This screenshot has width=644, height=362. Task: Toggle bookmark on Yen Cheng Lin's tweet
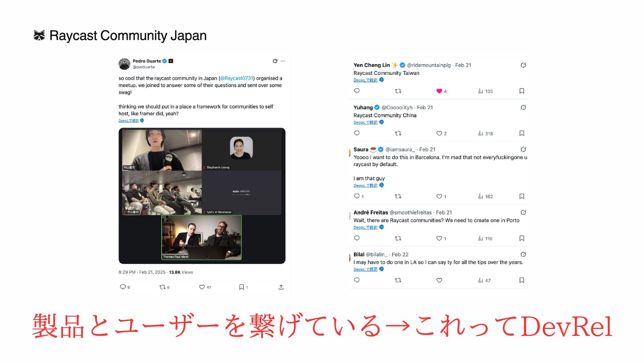[x=522, y=91]
